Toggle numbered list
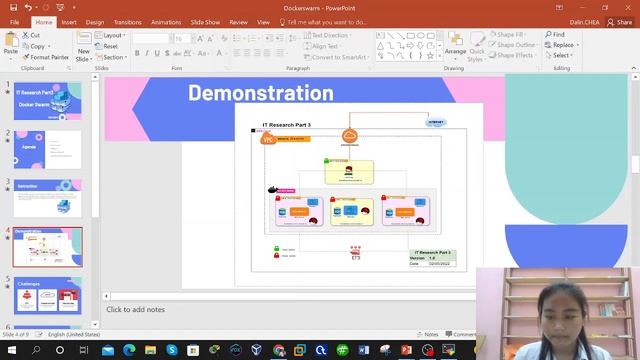640x360 pixels. tap(252, 39)
